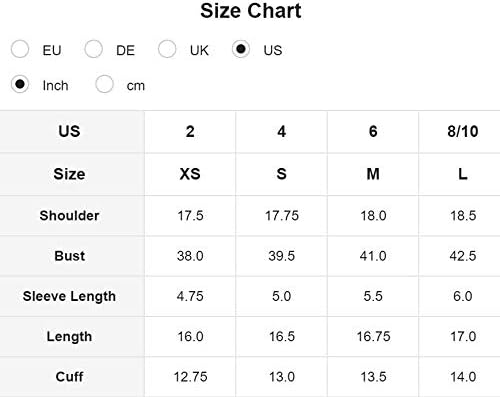Select the M size cell
This screenshot has width=500, height=397.
pos(373,174)
